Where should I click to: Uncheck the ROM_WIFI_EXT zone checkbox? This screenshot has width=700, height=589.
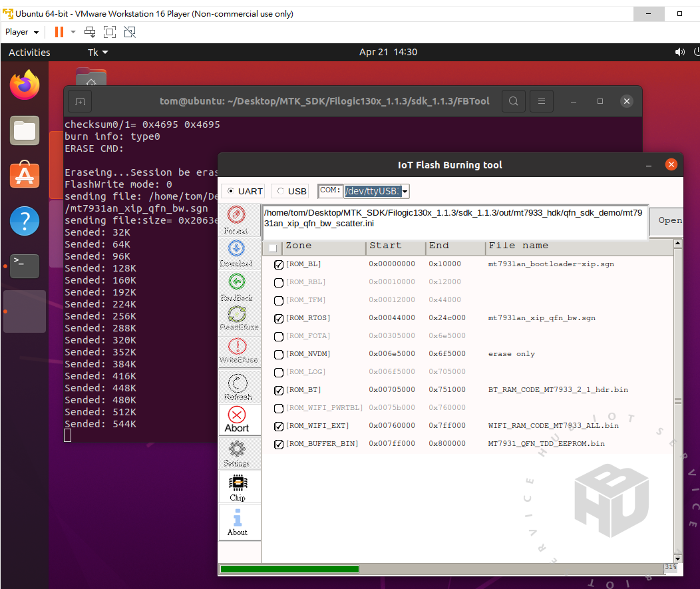pos(279,426)
